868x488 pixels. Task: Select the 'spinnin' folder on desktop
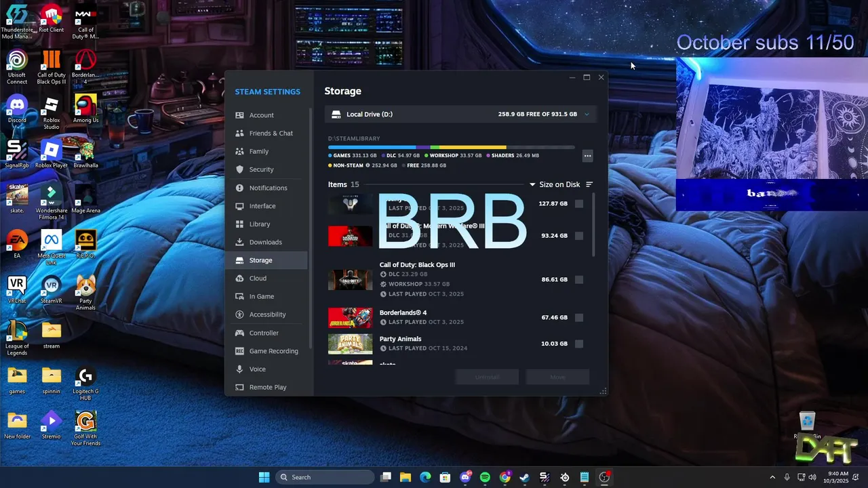coord(52,380)
